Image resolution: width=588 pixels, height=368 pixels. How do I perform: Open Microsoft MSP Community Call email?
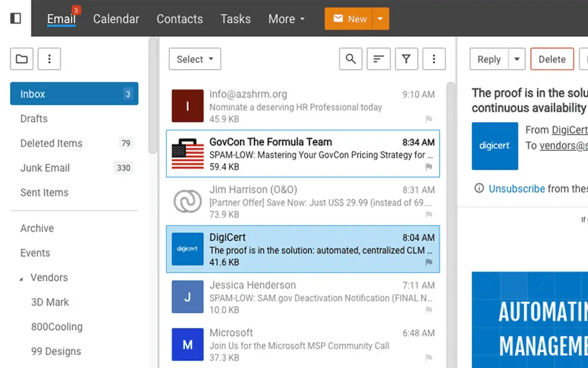(x=303, y=344)
